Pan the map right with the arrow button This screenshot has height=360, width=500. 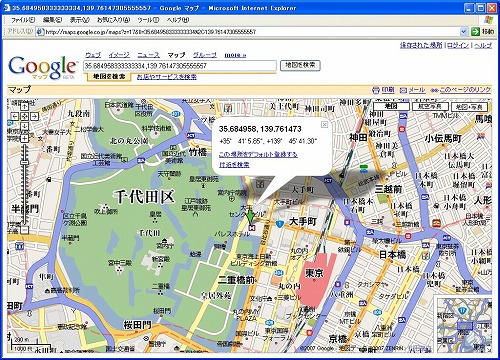34,116
